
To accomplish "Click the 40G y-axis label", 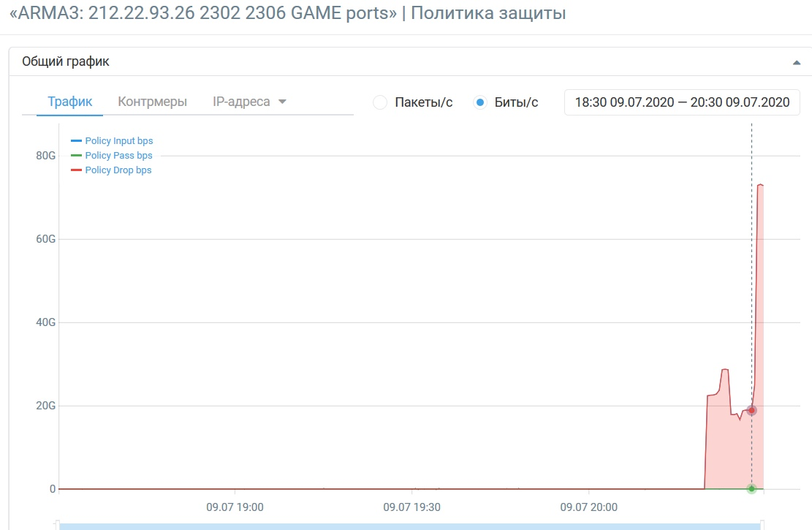I will 45,322.
